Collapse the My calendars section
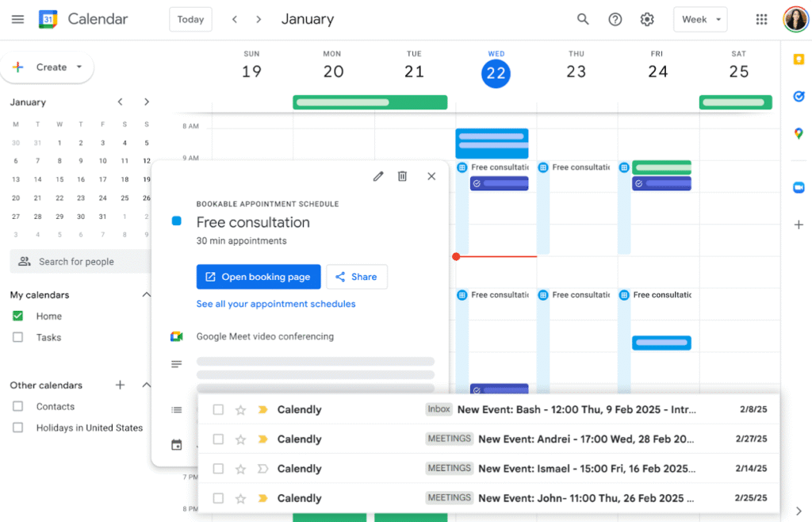The height and width of the screenshot is (522, 812). tap(146, 294)
